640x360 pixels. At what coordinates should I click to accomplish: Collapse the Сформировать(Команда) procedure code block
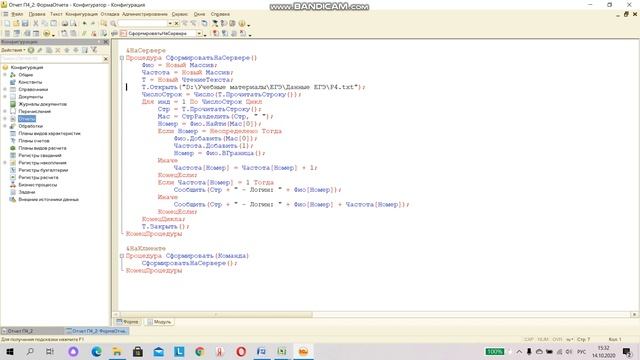(122, 256)
